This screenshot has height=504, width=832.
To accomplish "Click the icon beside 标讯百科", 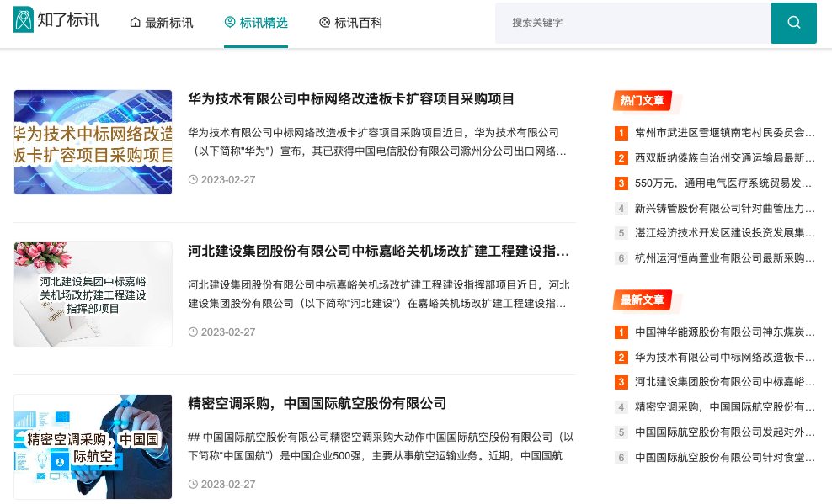I will tap(324, 22).
